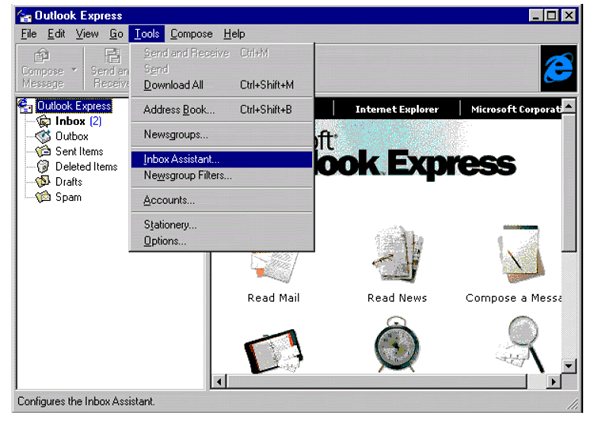Click the vertical scrollbar down arrow

point(569,366)
